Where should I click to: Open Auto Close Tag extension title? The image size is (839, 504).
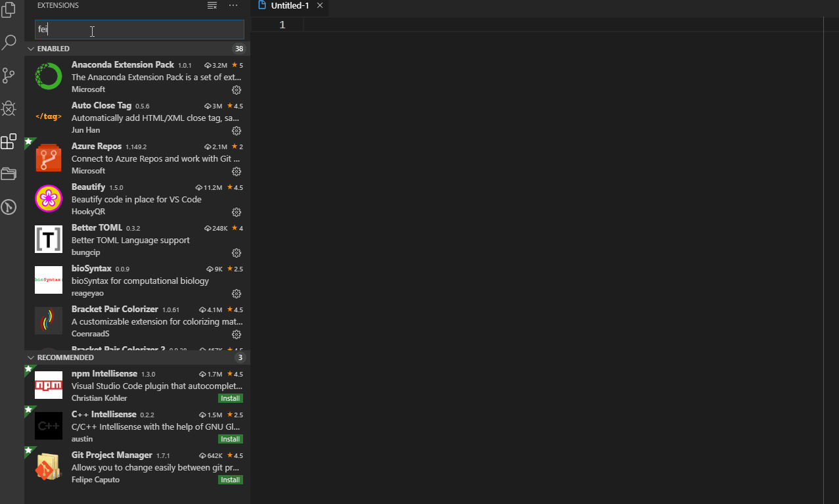pyautogui.click(x=102, y=106)
